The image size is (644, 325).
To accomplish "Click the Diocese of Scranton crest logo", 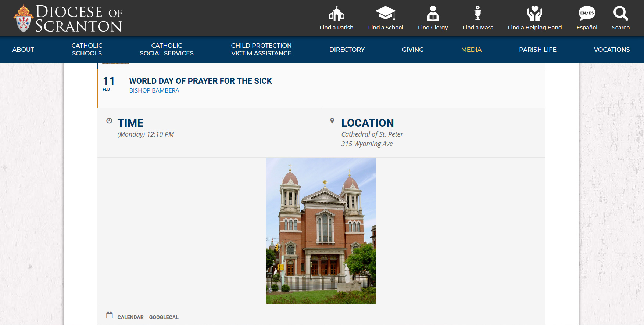I will coord(24,19).
